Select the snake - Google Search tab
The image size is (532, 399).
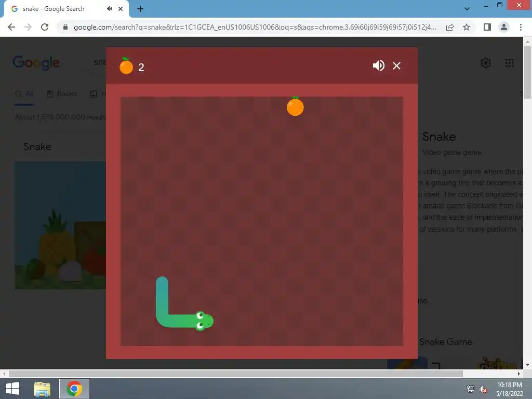coord(66,9)
